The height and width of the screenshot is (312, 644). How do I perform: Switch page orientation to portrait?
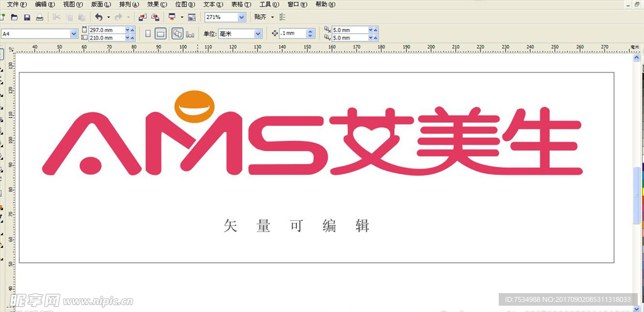[148, 33]
